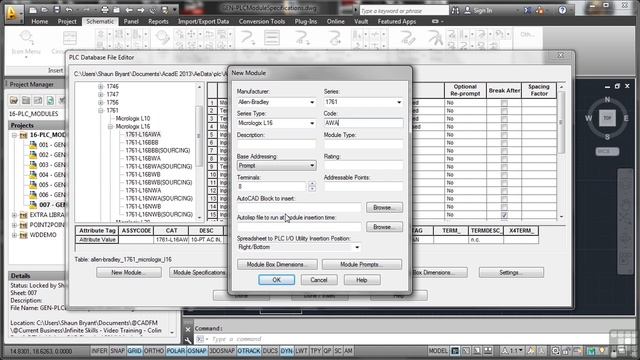Click Settings button in PLC Database File Editor
Viewport: 640px width, 360px height.
tap(511, 272)
